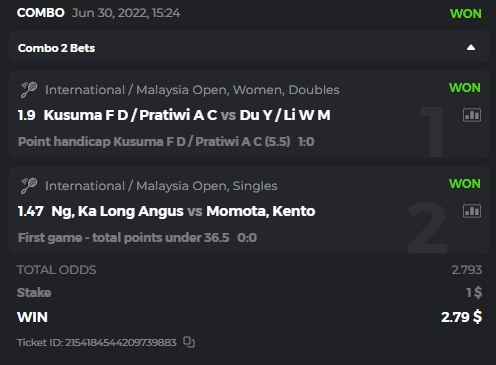Image resolution: width=496 pixels, height=365 pixels.
Task: Copy the Ticket ID with copy icon
Action: click(189, 342)
